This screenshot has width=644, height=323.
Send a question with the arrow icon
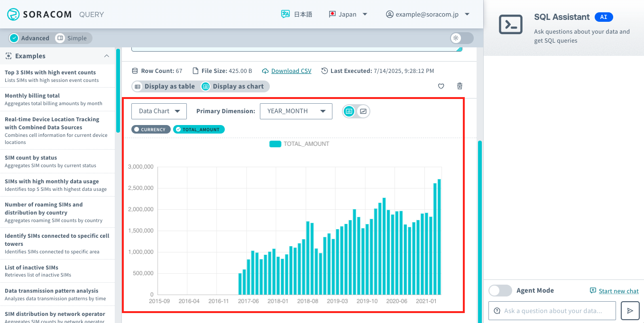tap(630, 311)
